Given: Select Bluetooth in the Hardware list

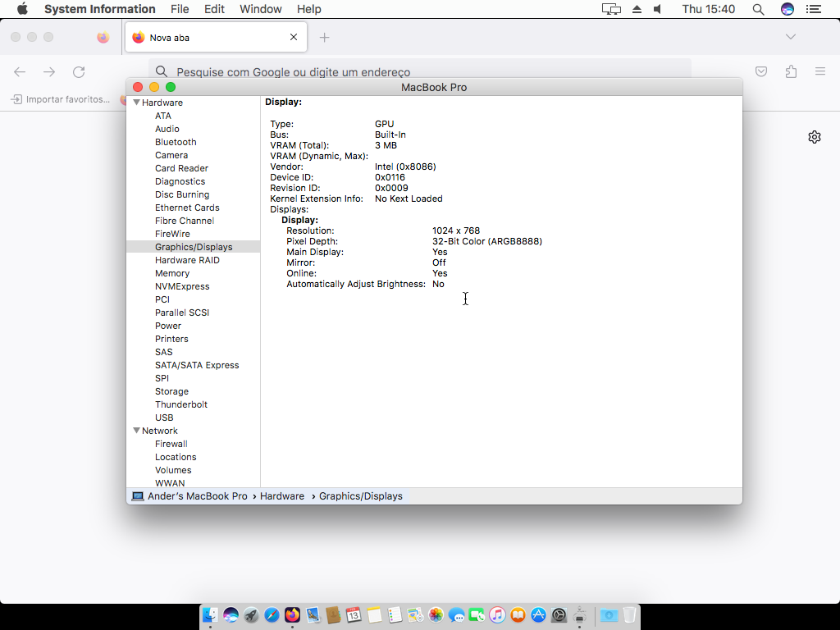Looking at the screenshot, I should tap(176, 142).
